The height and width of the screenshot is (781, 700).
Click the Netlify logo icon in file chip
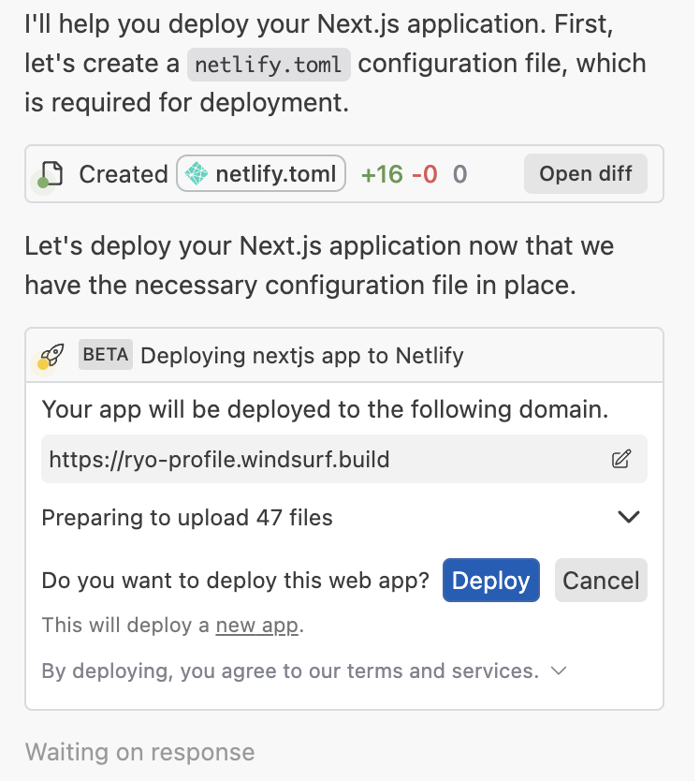click(x=197, y=174)
